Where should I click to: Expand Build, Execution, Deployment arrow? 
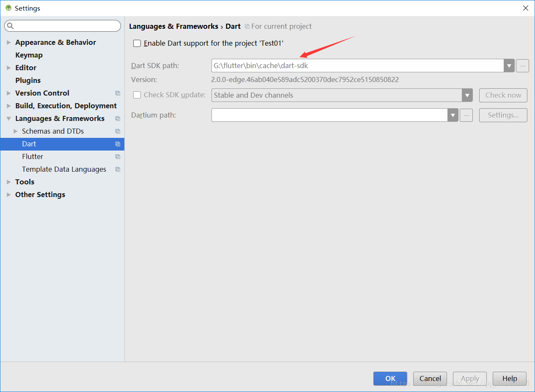[x=9, y=106]
